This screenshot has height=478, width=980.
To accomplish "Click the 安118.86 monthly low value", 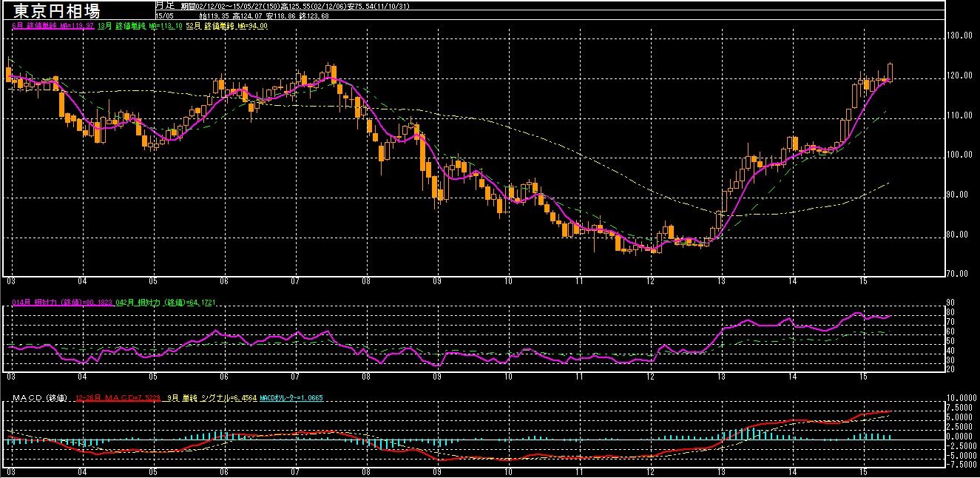I will point(281,15).
